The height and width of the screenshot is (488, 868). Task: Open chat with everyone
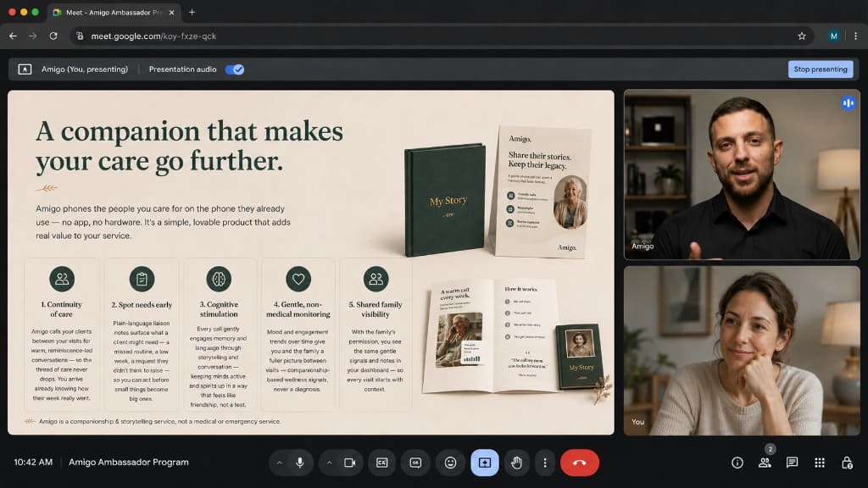pos(793,463)
